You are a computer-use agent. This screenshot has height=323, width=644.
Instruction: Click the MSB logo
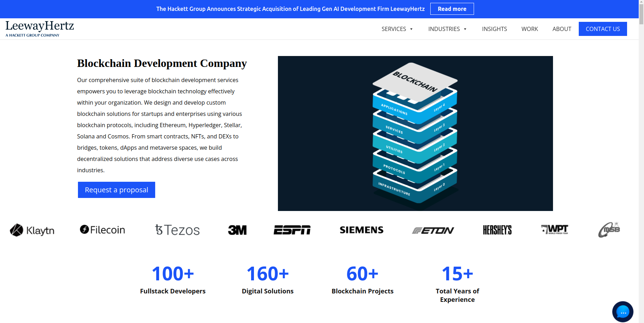(x=609, y=229)
